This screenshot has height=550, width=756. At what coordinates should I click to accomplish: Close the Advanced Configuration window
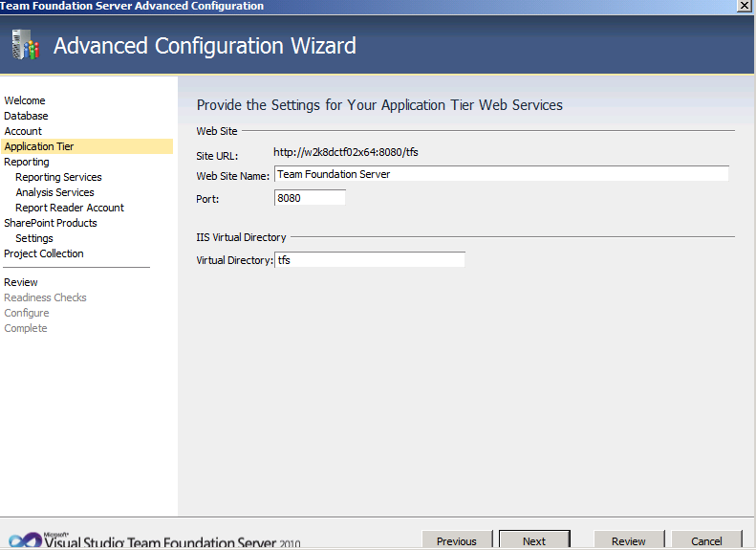pos(745,6)
